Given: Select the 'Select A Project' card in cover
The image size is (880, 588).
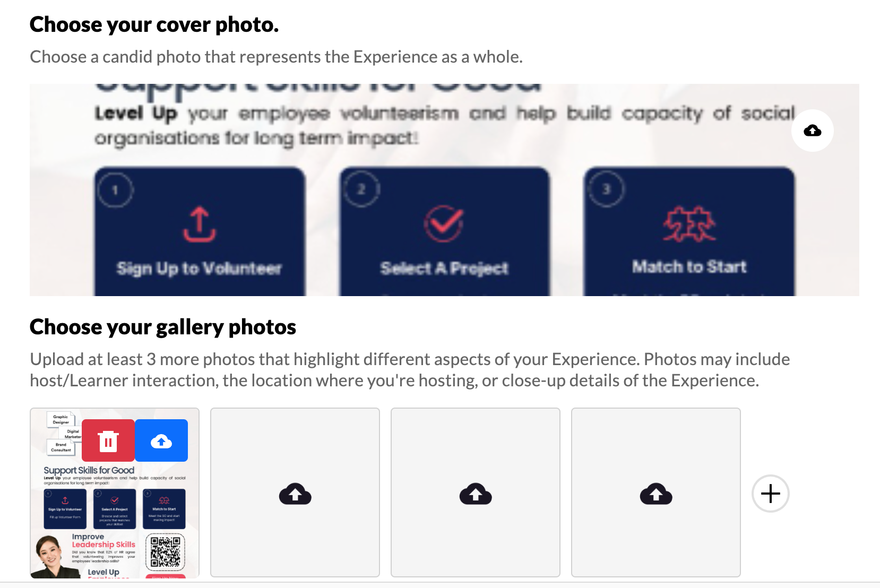Looking at the screenshot, I should pos(445,231).
